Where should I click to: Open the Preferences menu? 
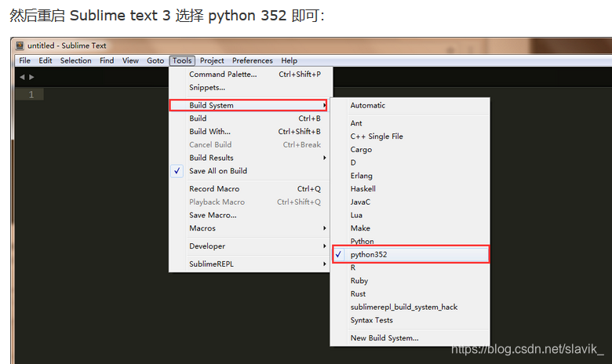coord(253,60)
